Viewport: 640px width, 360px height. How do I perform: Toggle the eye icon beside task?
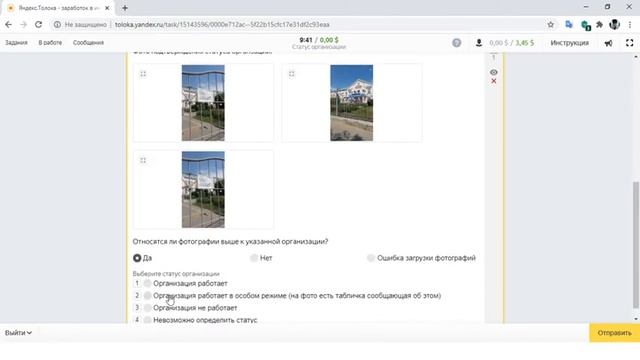(x=493, y=72)
